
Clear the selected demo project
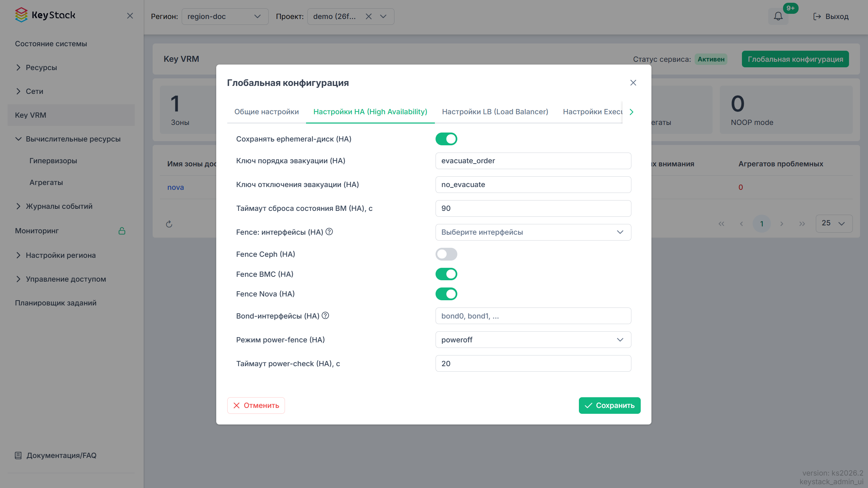tap(369, 17)
